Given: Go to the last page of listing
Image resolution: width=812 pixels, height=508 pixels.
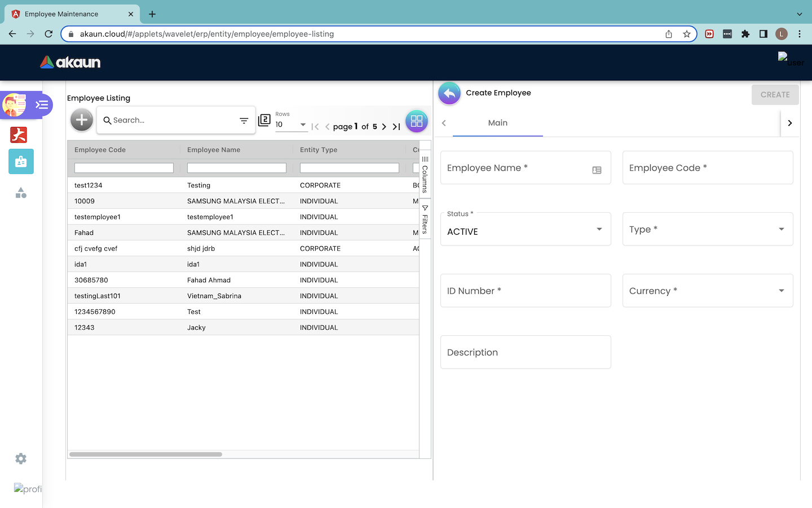Looking at the screenshot, I should [x=396, y=126].
